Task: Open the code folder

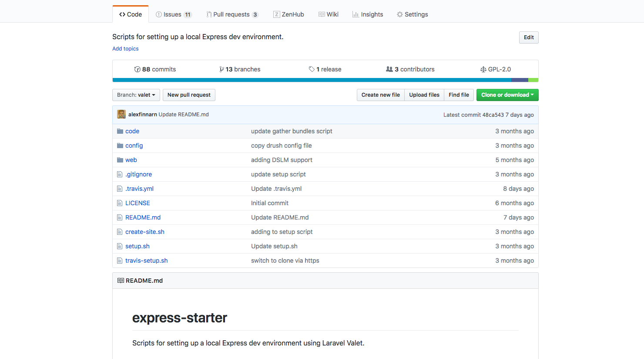Action: [132, 131]
